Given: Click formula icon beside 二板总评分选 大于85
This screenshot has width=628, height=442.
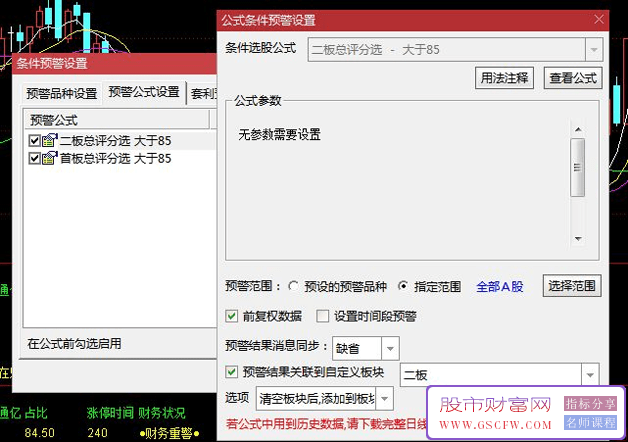Looking at the screenshot, I should [x=50, y=141].
